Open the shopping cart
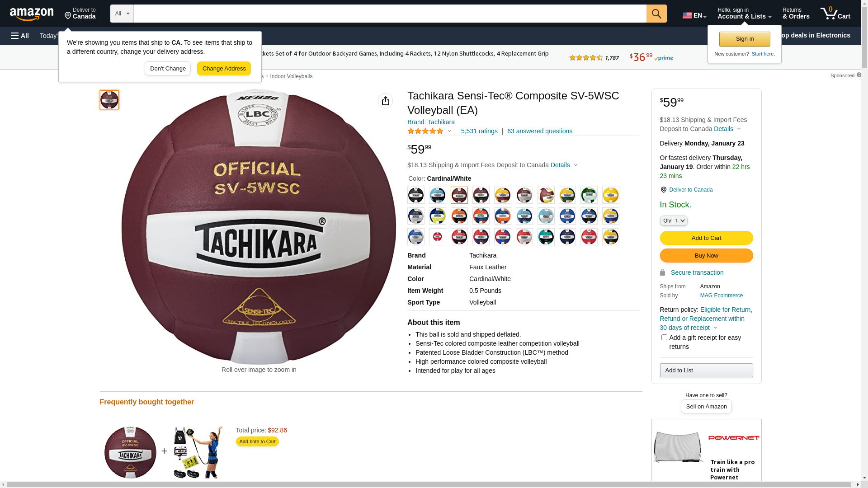The width and height of the screenshot is (868, 488). [835, 14]
